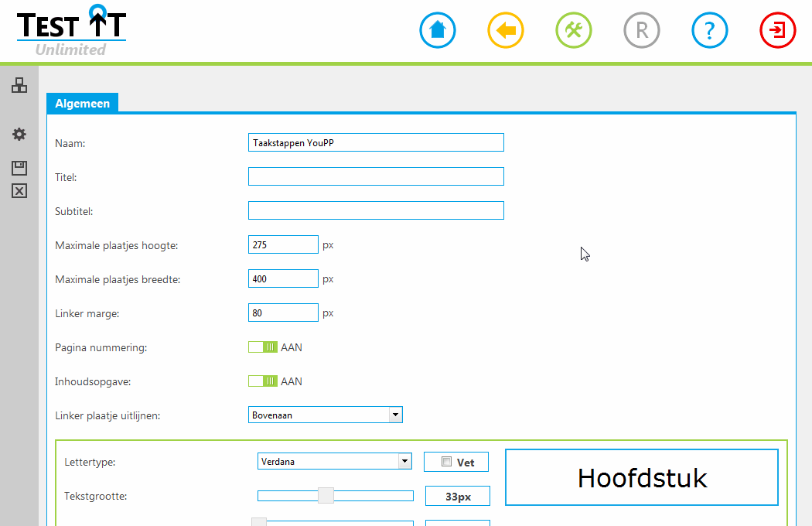The width and height of the screenshot is (812, 526).
Task: Select the Algemeen tab
Action: [82, 104]
